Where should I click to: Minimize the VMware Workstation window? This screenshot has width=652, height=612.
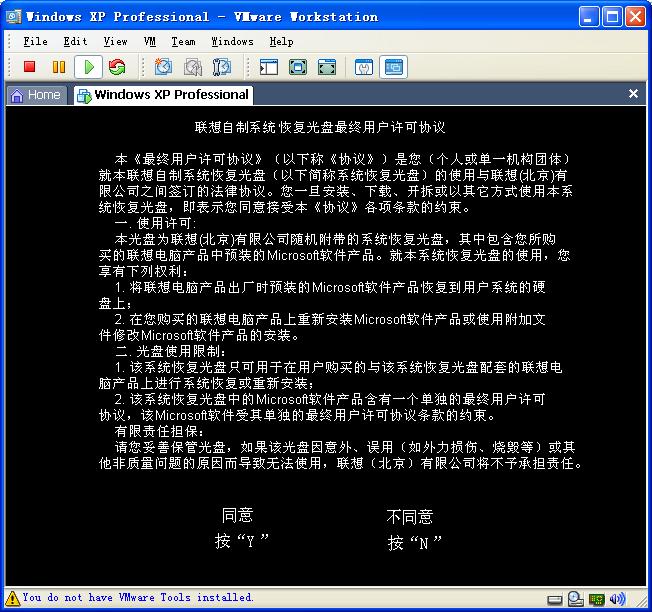point(589,17)
